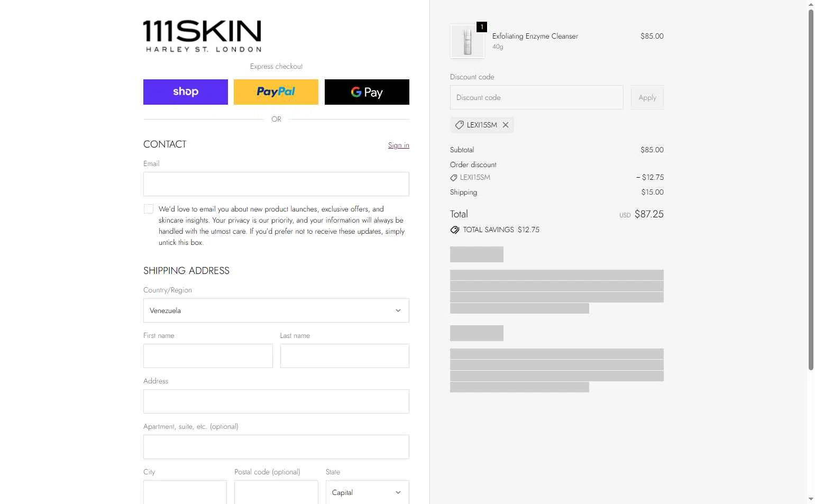The width and height of the screenshot is (815, 504).
Task: Click the Discount code input box
Action: point(537,97)
